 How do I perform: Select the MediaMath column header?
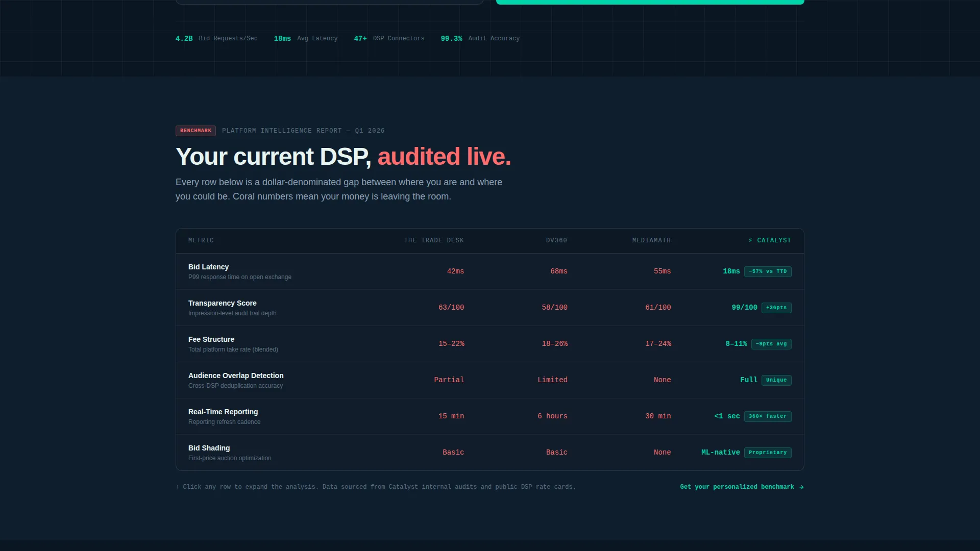tap(651, 240)
